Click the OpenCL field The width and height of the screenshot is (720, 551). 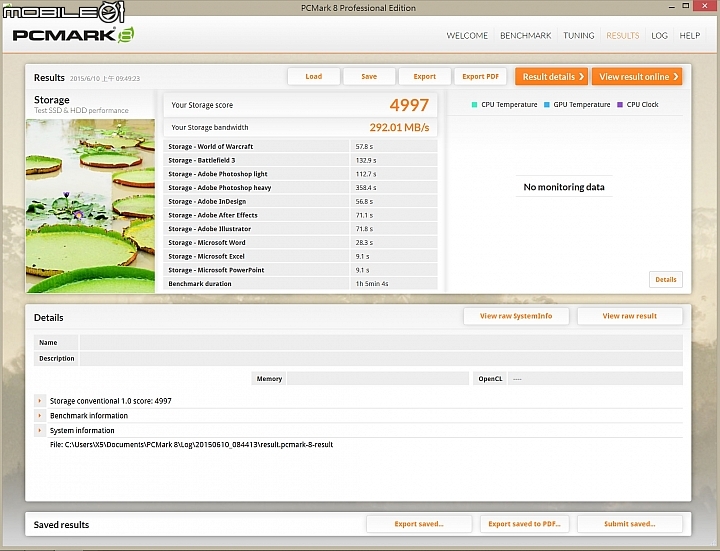coord(595,379)
